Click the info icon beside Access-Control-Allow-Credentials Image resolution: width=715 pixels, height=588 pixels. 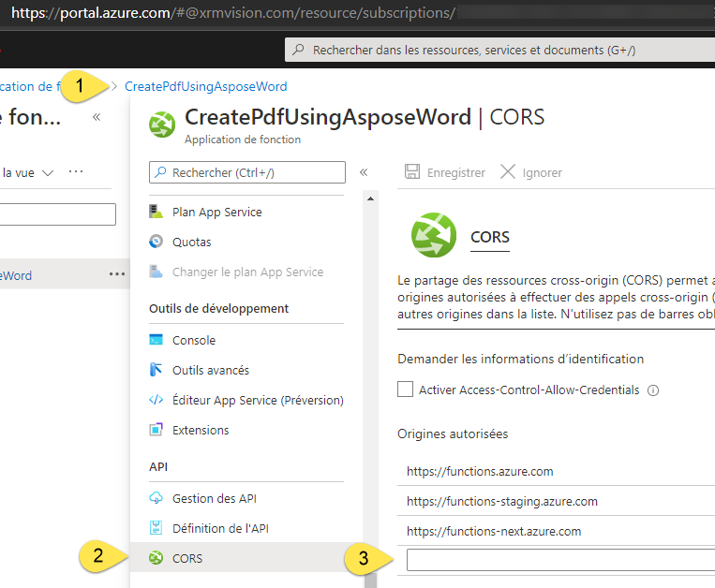coord(653,390)
